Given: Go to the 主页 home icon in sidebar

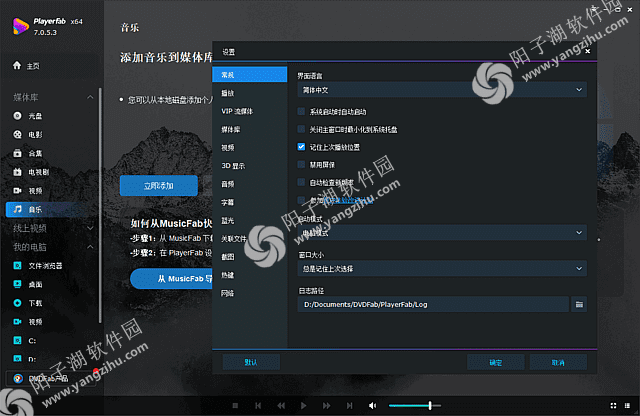Looking at the screenshot, I should pyautogui.click(x=17, y=65).
